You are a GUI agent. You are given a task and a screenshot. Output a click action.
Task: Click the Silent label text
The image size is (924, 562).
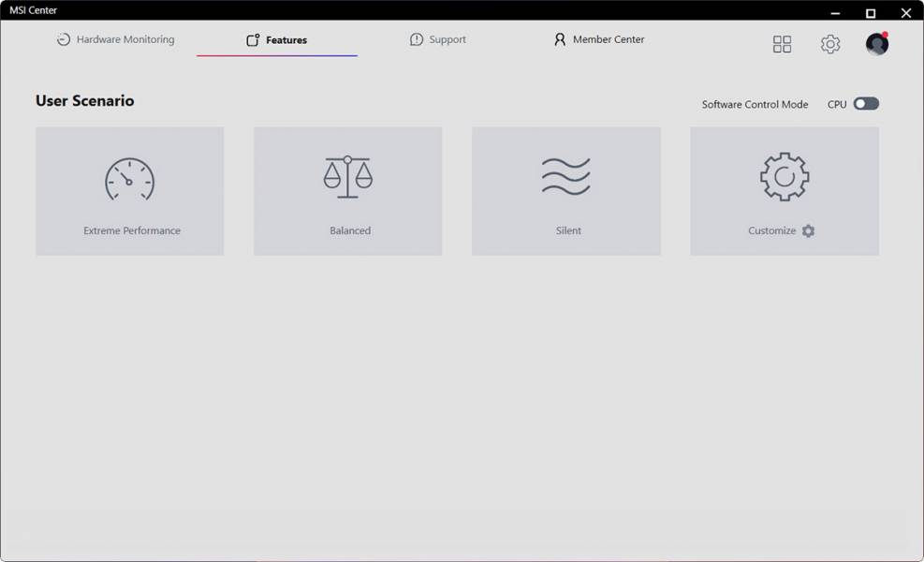pos(568,231)
